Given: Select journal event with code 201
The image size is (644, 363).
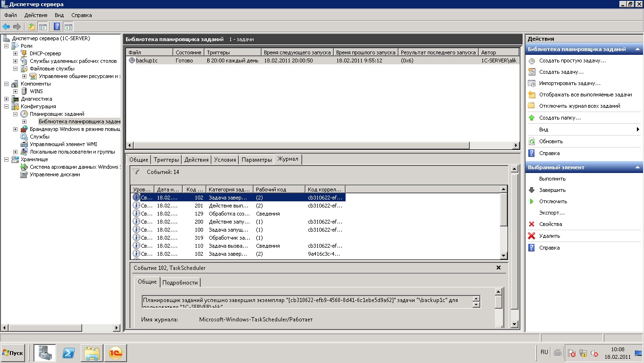Looking at the screenshot, I should pos(238,206).
